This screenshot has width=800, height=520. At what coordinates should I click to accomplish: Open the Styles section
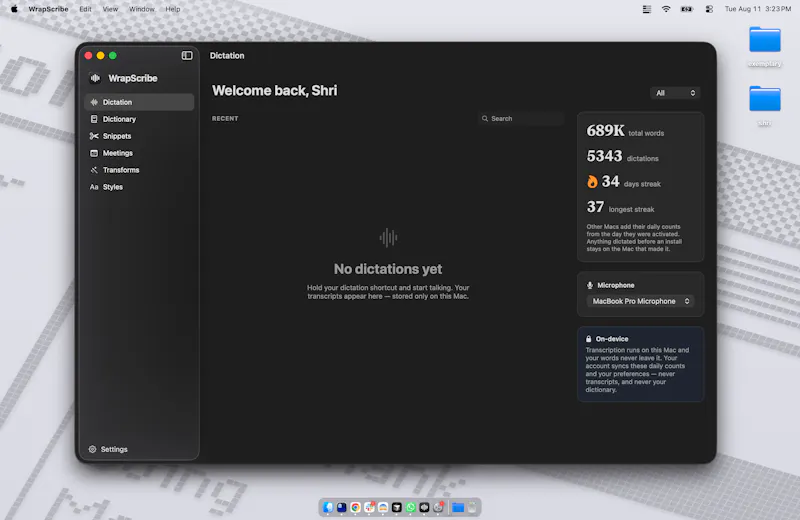coord(139,187)
